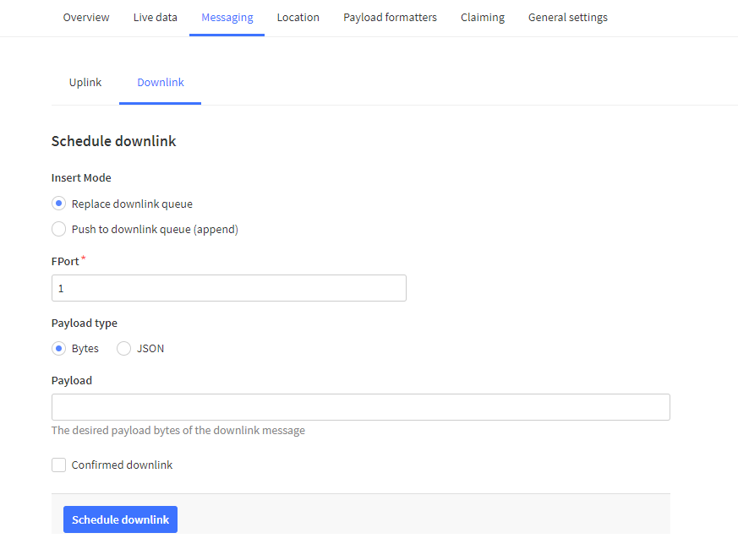The width and height of the screenshot is (738, 560).
Task: Switch to the Uplink sub-tab
Action: pyautogui.click(x=85, y=82)
